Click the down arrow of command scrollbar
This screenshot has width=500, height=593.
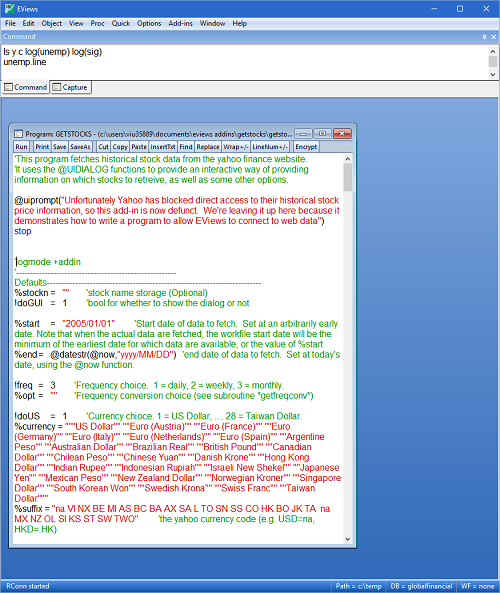(x=492, y=75)
